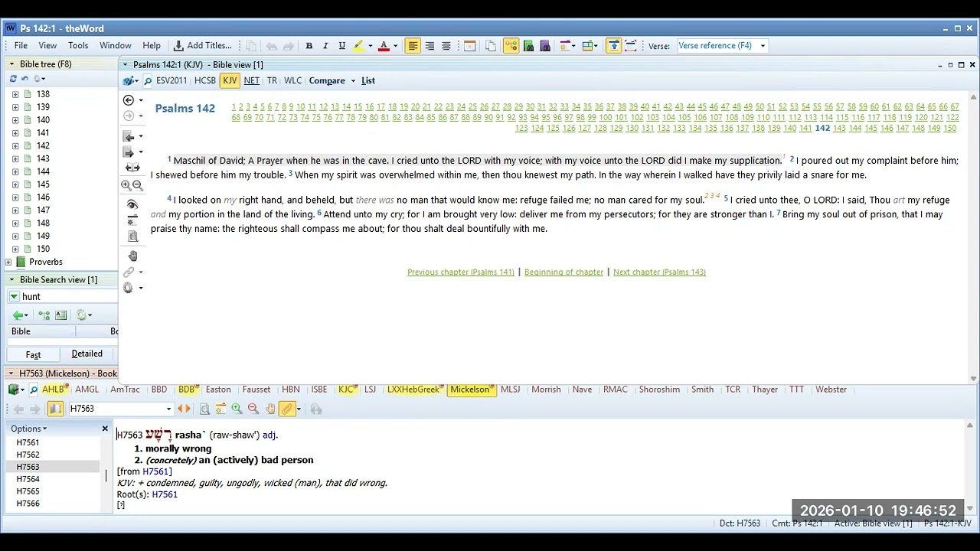Click previous chapter arrow icon in Bible view
The width and height of the screenshot is (980, 551).
(129, 136)
